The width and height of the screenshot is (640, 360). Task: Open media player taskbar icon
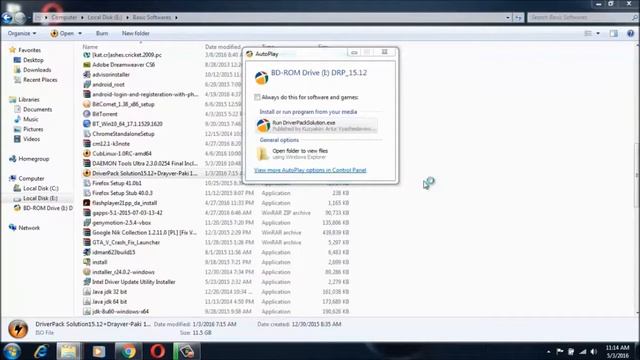click(x=98, y=351)
